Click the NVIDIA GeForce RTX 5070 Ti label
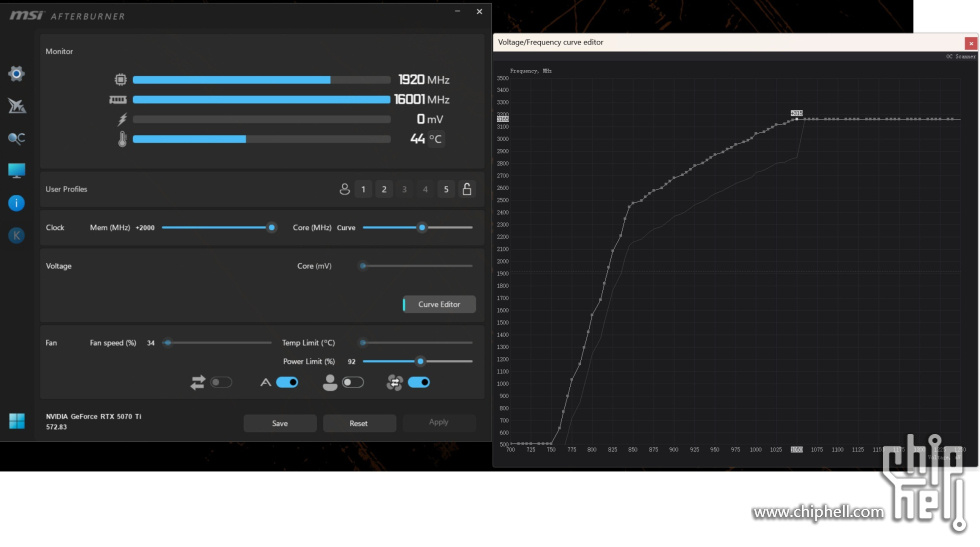This screenshot has width=980, height=547. 94,416
